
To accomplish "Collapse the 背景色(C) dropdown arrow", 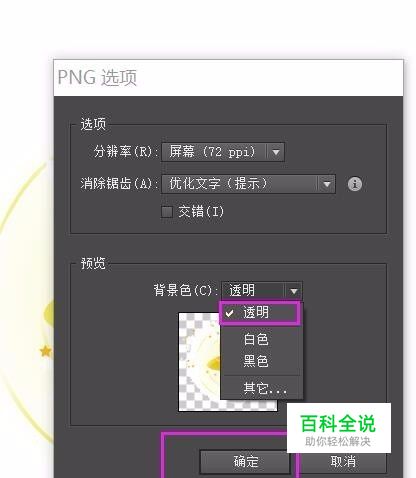I will (x=294, y=291).
